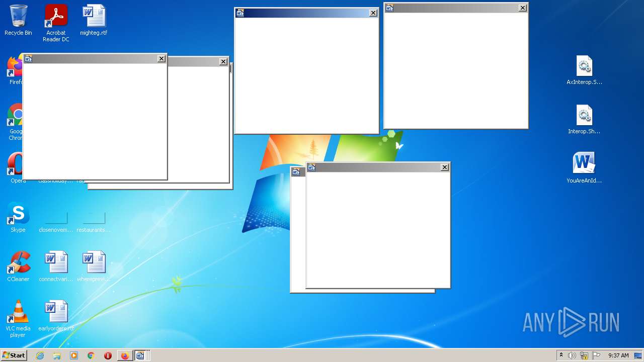Switch to the Word taskbar button

click(x=140, y=355)
